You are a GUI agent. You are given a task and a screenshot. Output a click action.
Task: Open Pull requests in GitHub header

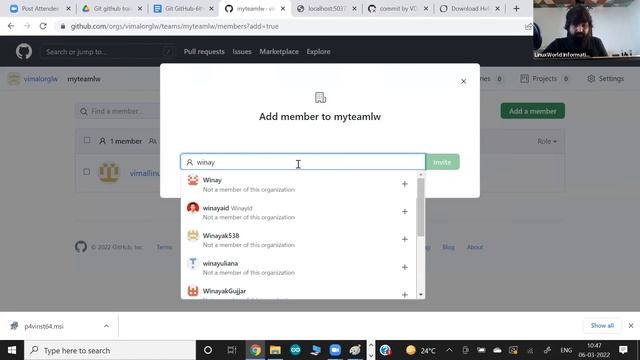(x=204, y=52)
